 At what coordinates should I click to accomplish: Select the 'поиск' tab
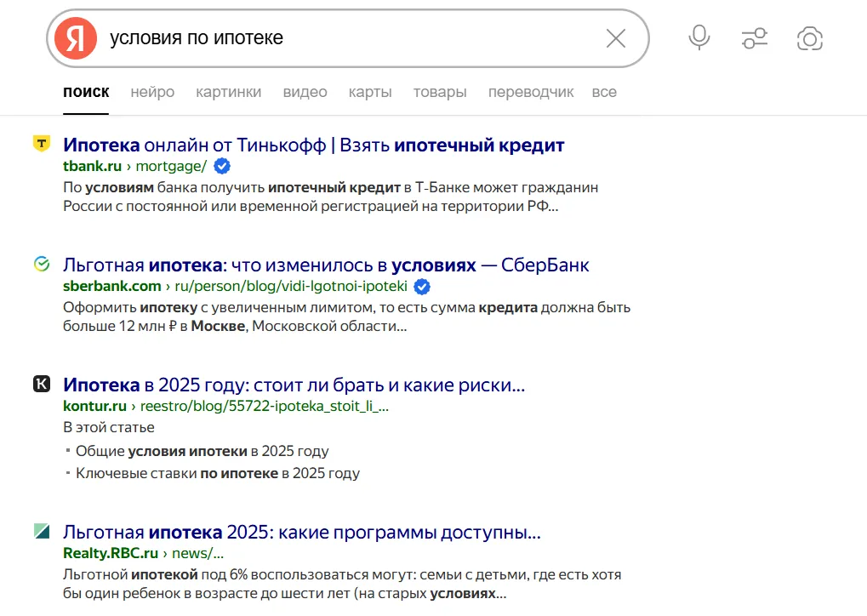tap(86, 92)
